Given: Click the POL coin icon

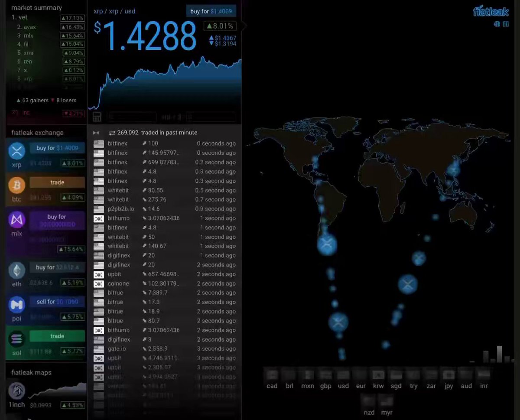Looking at the screenshot, I should coord(17,305).
